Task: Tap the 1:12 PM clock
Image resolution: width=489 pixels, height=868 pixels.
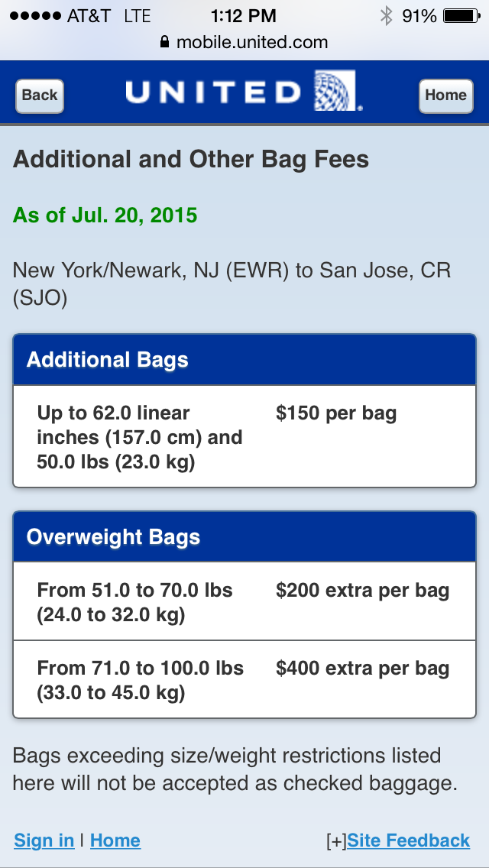Action: pos(244,15)
